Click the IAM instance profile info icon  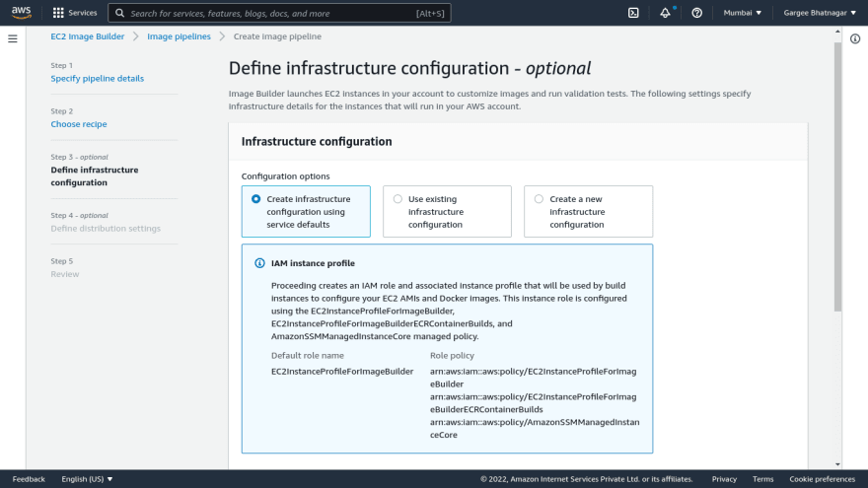click(259, 263)
